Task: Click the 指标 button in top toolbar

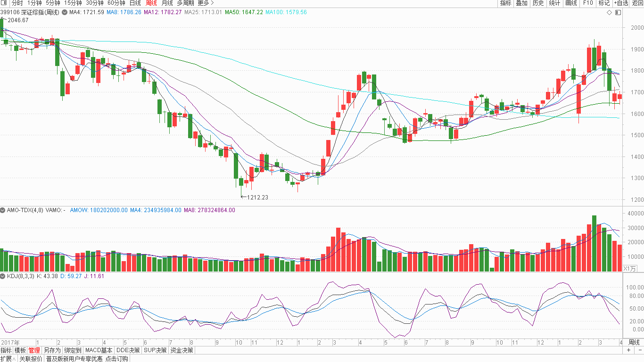Action: (505, 3)
